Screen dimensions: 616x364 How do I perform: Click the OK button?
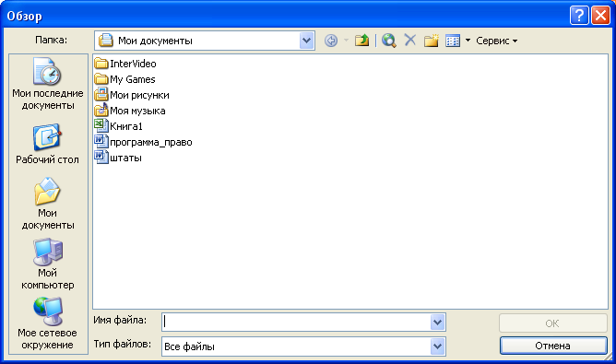(x=553, y=323)
